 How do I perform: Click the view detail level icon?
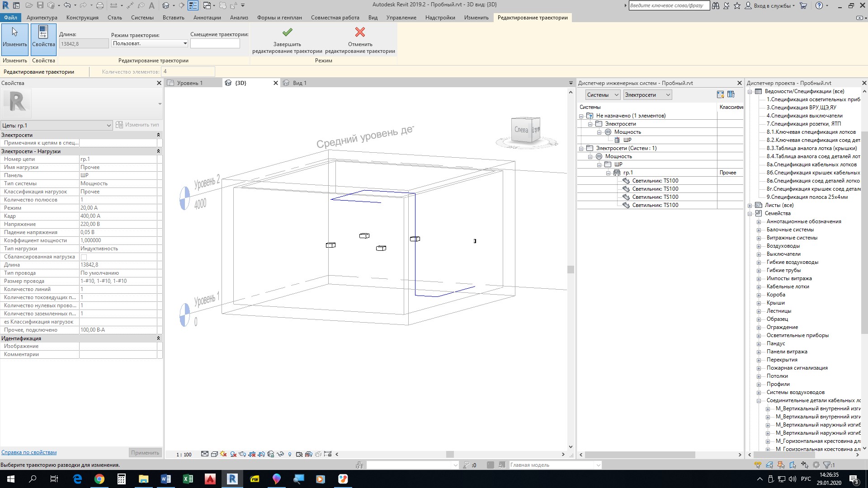(x=205, y=454)
